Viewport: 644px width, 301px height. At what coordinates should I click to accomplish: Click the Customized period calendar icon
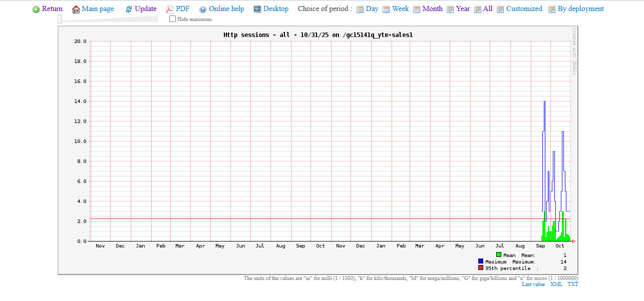(x=500, y=9)
